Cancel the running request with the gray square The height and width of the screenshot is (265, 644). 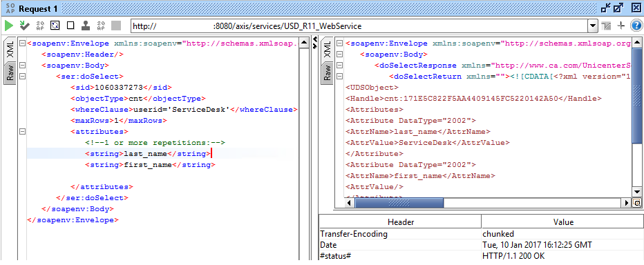pyautogui.click(x=116, y=26)
